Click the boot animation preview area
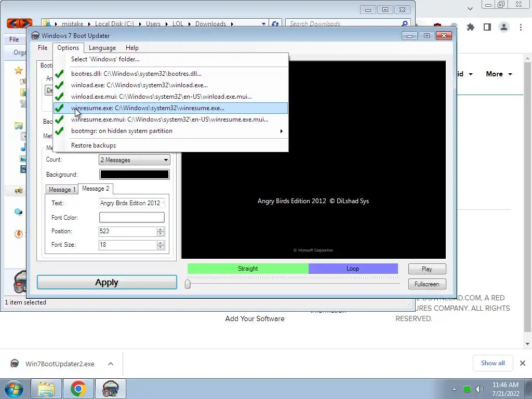Screen dimensions: 532x399 pos(313,160)
